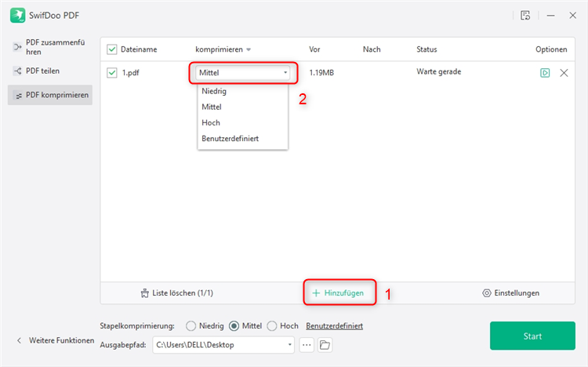This screenshot has width=588, height=367.
Task: Click the play icon for 1.pdf
Action: pyautogui.click(x=545, y=73)
